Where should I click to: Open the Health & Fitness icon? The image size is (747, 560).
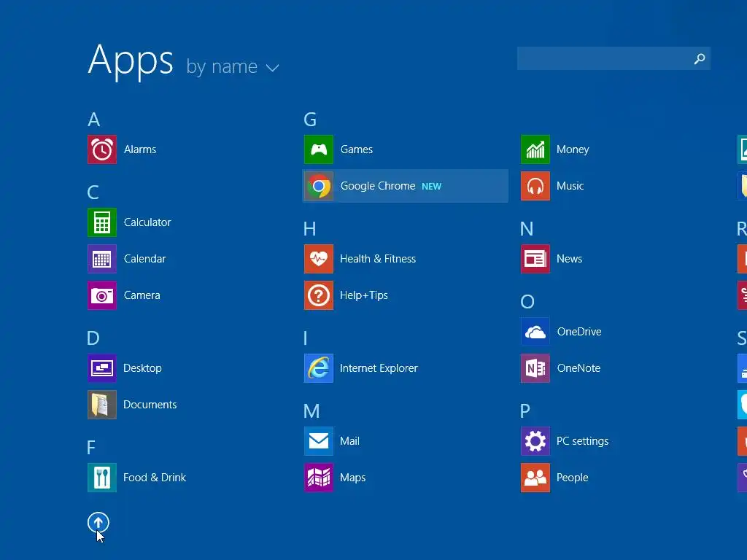(x=319, y=259)
